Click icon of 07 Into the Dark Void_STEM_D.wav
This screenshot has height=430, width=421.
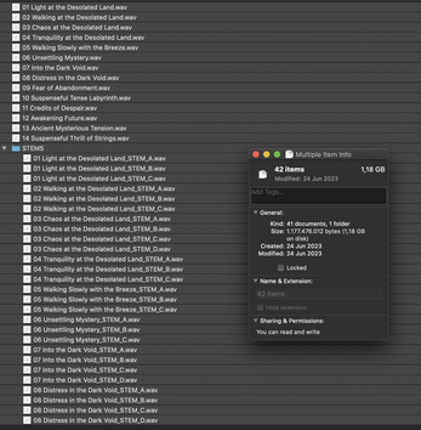click(x=27, y=380)
